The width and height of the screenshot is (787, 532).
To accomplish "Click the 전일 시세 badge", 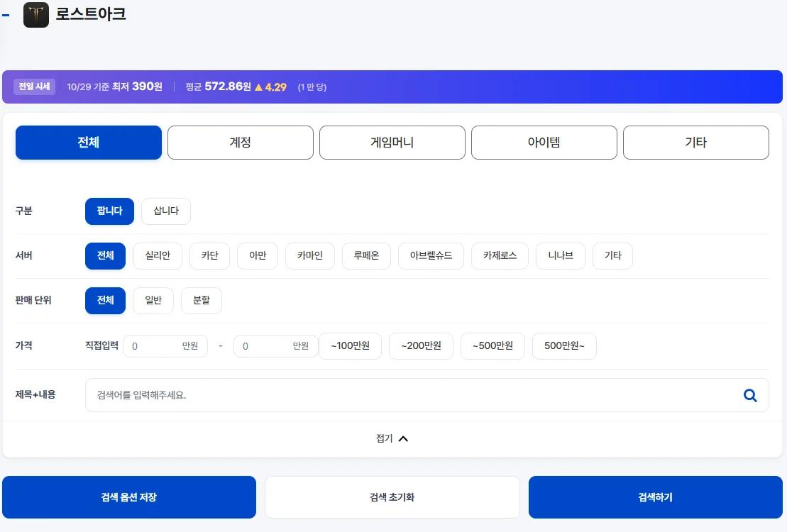I will pos(34,87).
